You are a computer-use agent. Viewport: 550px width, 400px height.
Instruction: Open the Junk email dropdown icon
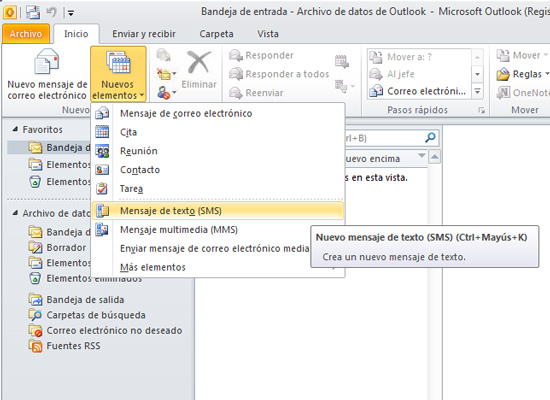coord(166,93)
